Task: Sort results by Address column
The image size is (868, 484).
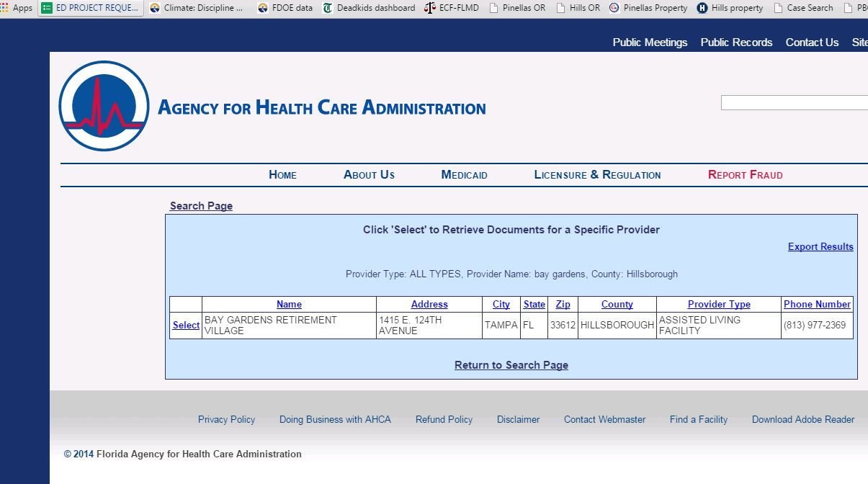Action: [x=429, y=305]
